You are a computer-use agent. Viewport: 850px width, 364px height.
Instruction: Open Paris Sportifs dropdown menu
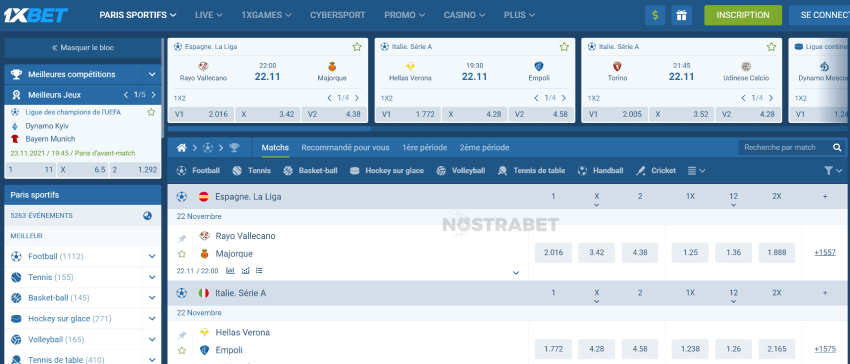click(x=138, y=15)
